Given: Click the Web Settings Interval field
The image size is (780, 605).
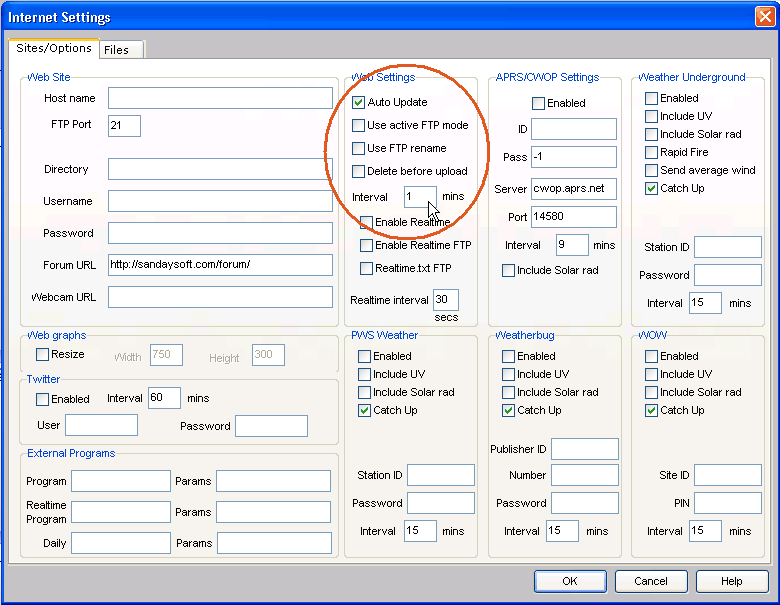Looking at the screenshot, I should tap(420, 197).
